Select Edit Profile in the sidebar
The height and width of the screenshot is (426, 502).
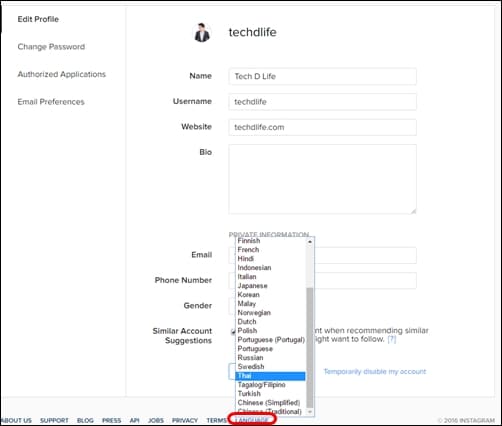click(38, 19)
